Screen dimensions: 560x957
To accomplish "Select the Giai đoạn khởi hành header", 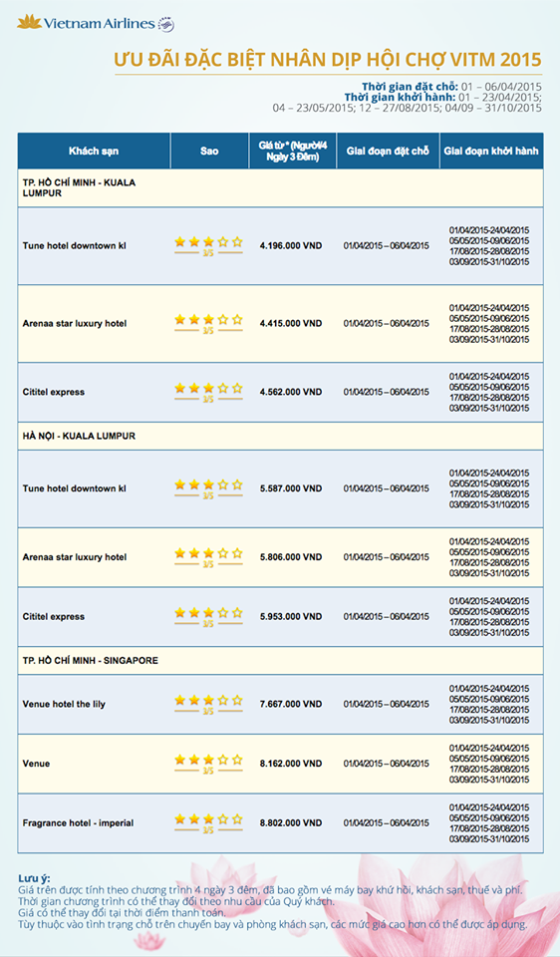I will pos(491,151).
